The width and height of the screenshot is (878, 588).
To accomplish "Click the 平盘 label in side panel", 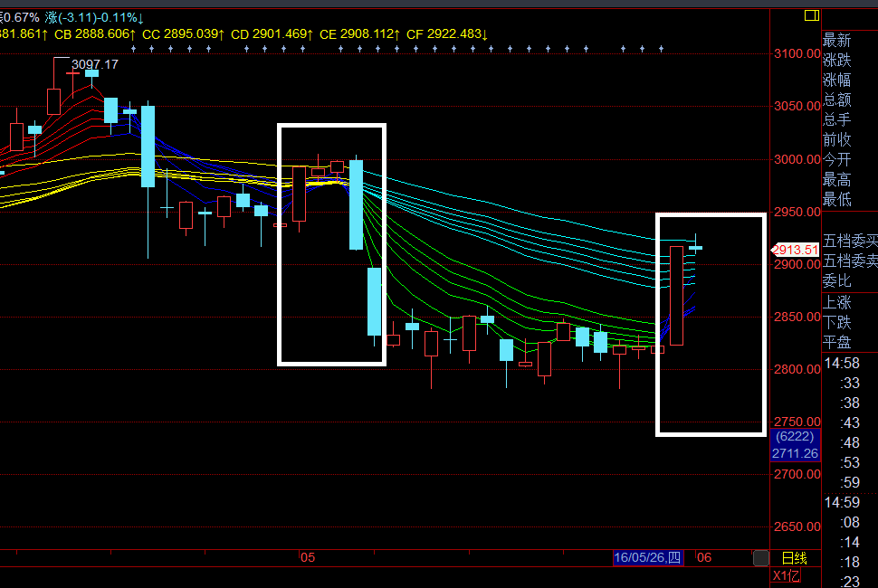I will [836, 342].
